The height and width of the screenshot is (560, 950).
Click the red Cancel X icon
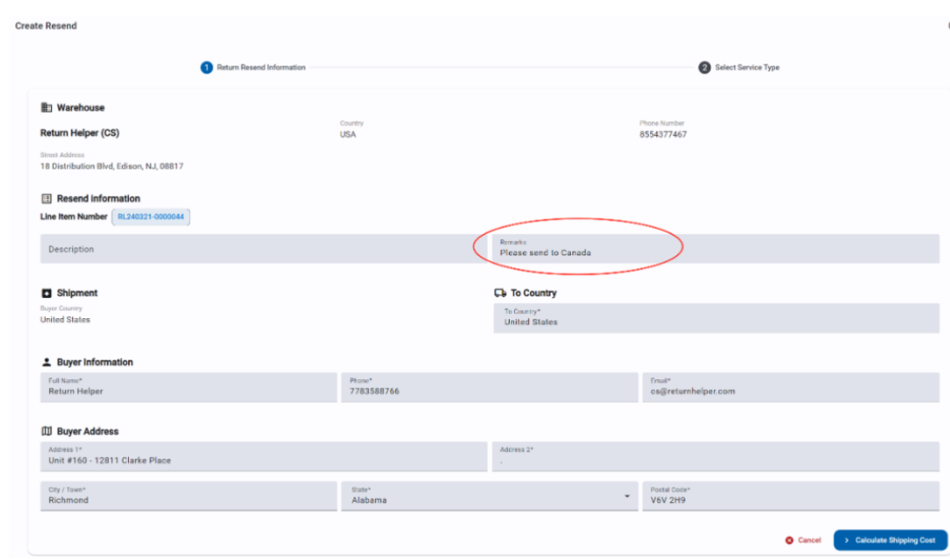pyautogui.click(x=789, y=541)
